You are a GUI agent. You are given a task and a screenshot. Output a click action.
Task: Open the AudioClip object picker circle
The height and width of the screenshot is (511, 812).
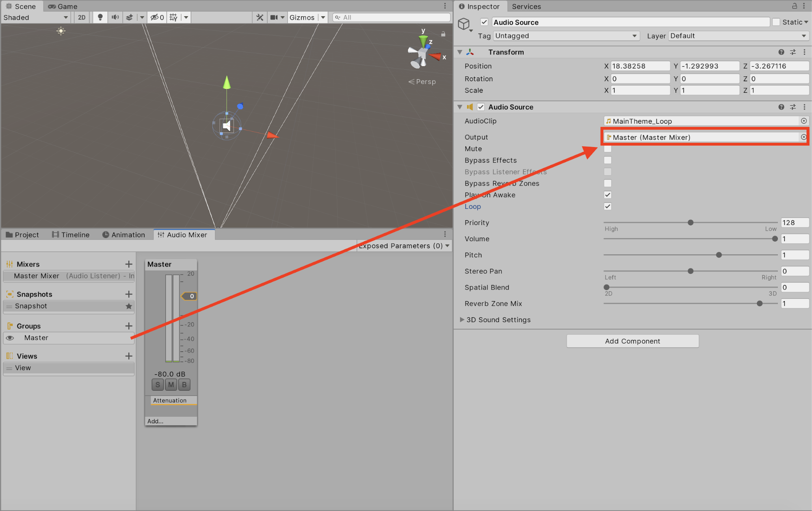[x=803, y=121]
